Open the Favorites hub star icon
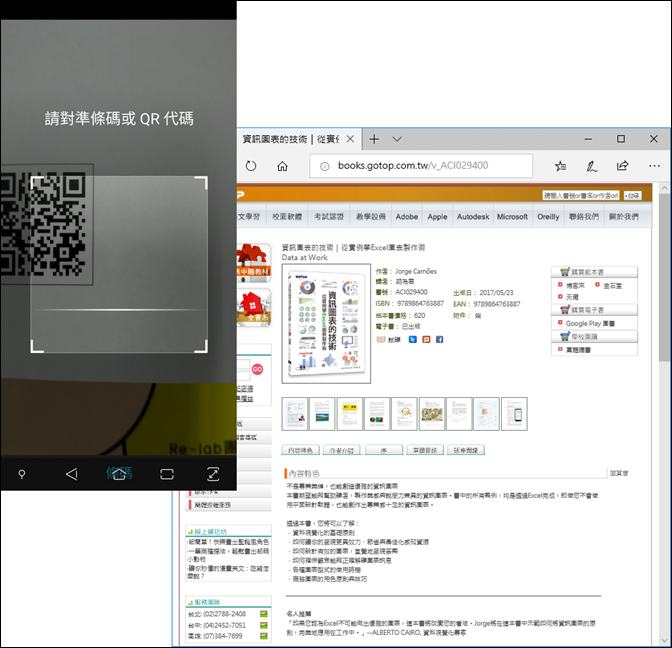Image resolution: width=672 pixels, height=648 pixels. 561,166
